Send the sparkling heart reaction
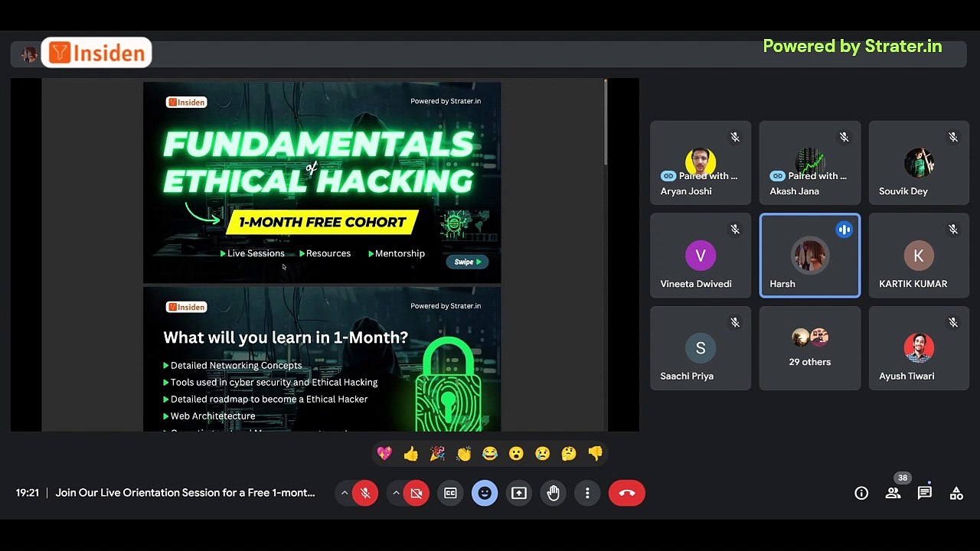Viewport: 980px width, 551px height. (x=385, y=454)
